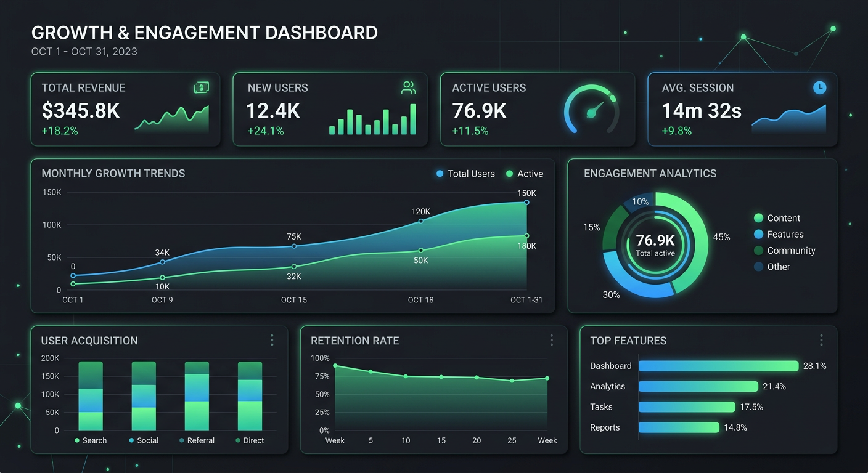The width and height of the screenshot is (868, 473).
Task: Open the Retention Rate options menu
Action: click(x=551, y=340)
